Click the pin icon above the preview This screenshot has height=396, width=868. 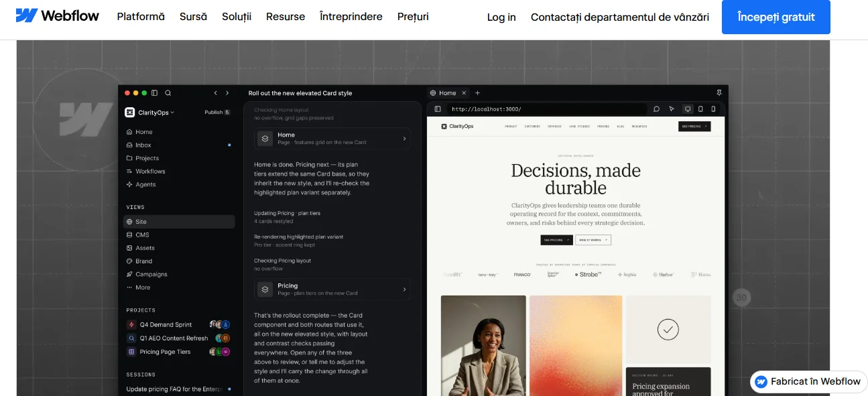(x=719, y=93)
